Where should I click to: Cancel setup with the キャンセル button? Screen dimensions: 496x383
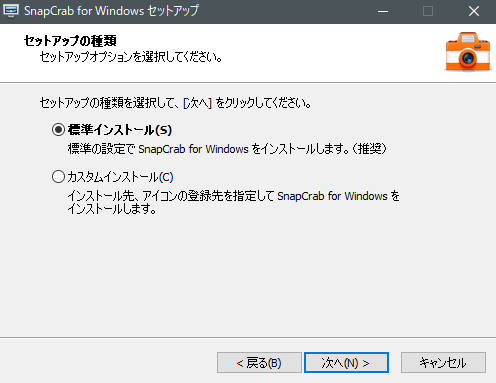(x=443, y=362)
